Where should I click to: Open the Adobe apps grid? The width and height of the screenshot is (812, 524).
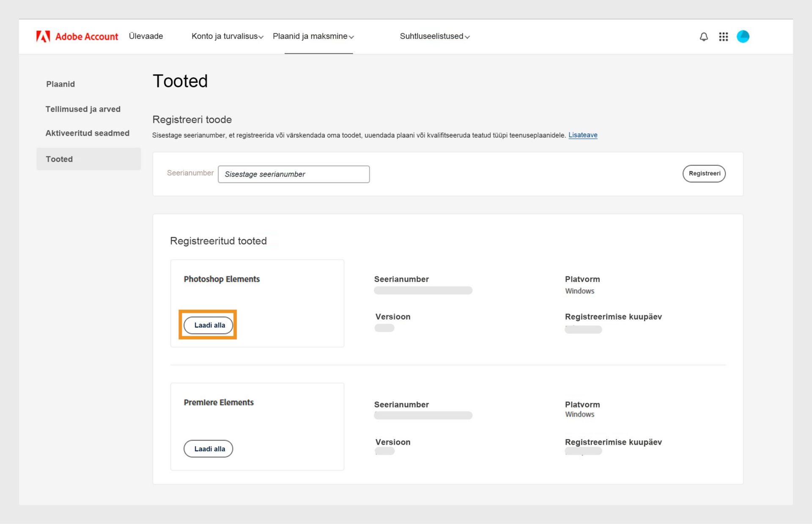click(723, 37)
